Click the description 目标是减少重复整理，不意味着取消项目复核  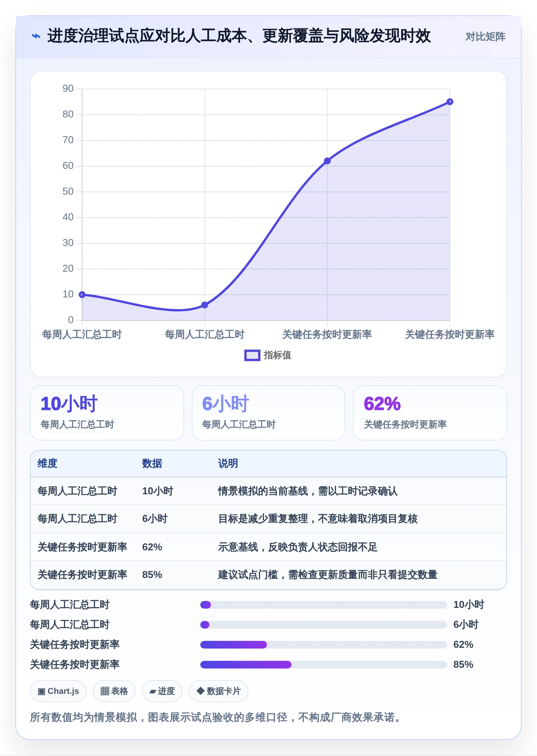point(318,519)
